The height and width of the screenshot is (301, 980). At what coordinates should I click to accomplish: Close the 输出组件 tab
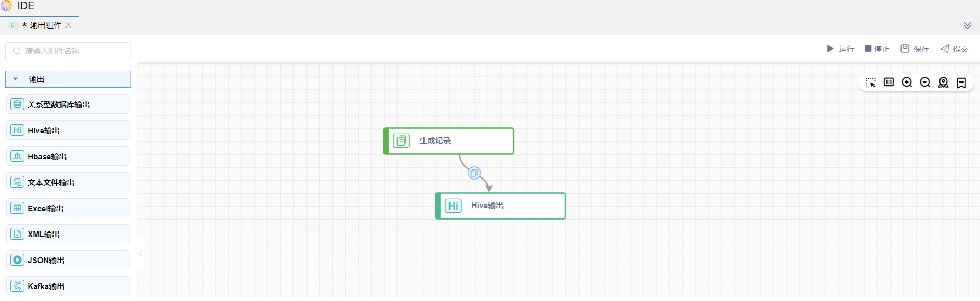coord(69,25)
